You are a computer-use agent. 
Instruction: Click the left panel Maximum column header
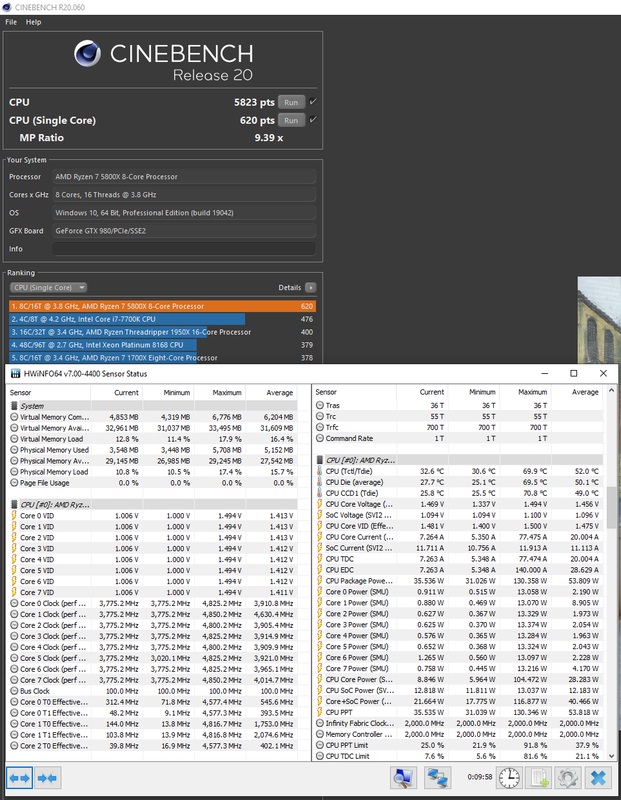point(220,392)
